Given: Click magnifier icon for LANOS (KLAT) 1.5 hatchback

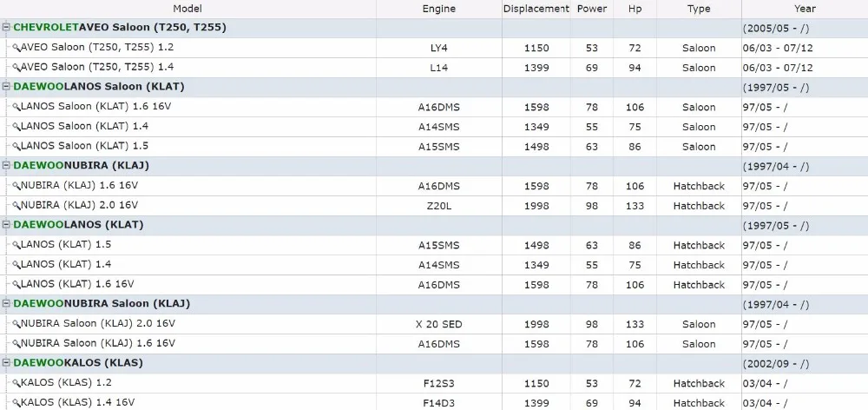Looking at the screenshot, I should click(16, 245).
